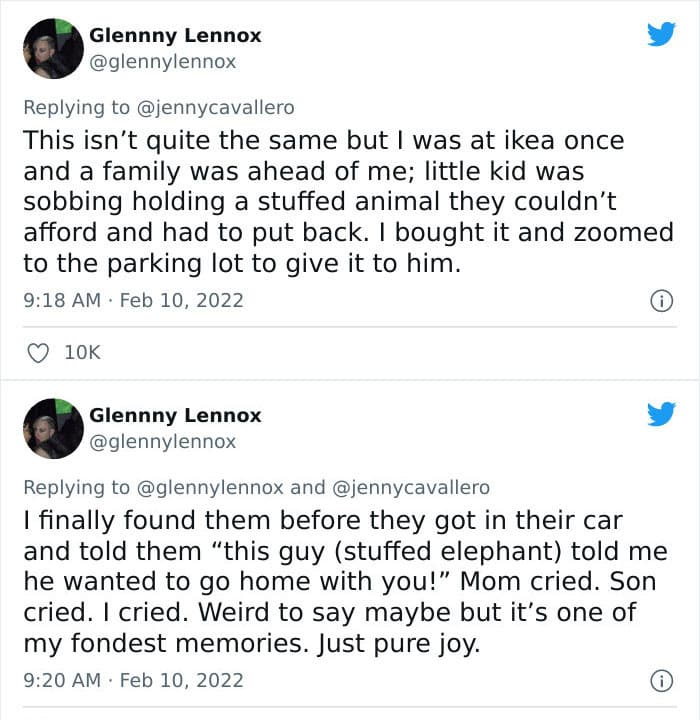
Task: Open Glenny Lennox's avatar on the second tweet
Action: click(x=53, y=428)
